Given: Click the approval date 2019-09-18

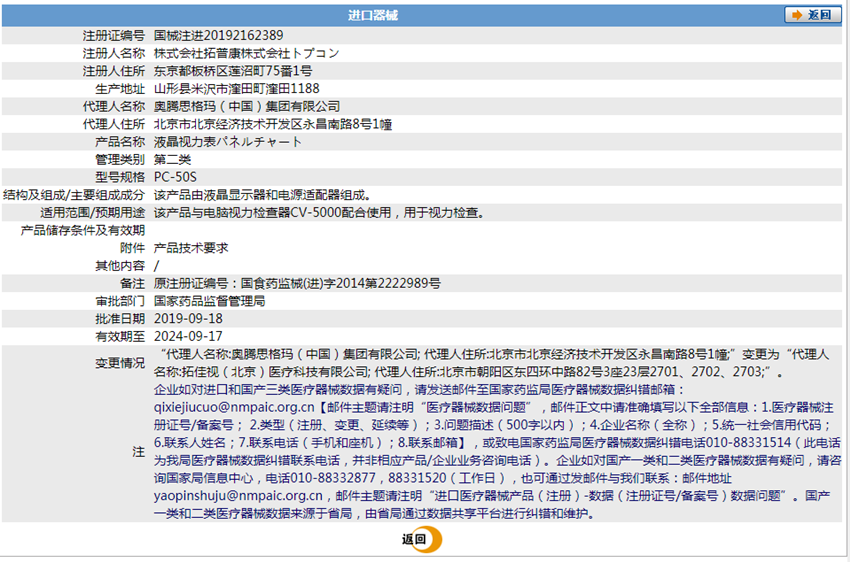Looking at the screenshot, I should [x=188, y=319].
